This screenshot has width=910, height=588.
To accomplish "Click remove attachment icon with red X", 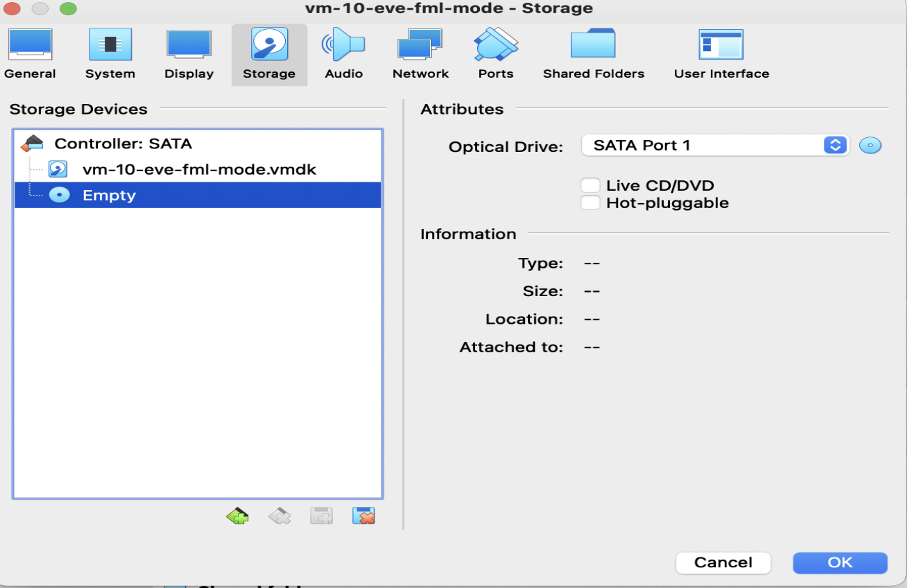I will 363,516.
